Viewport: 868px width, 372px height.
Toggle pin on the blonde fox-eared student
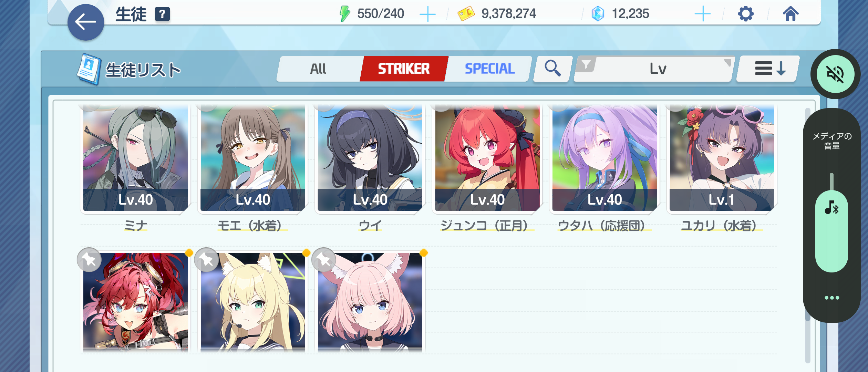207,260
